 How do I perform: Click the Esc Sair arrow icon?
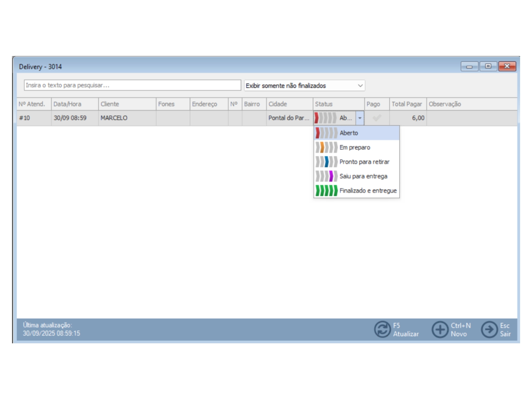point(489,329)
